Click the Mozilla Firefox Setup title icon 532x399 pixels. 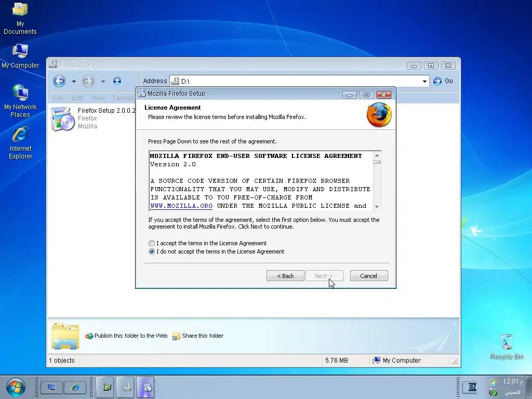142,94
